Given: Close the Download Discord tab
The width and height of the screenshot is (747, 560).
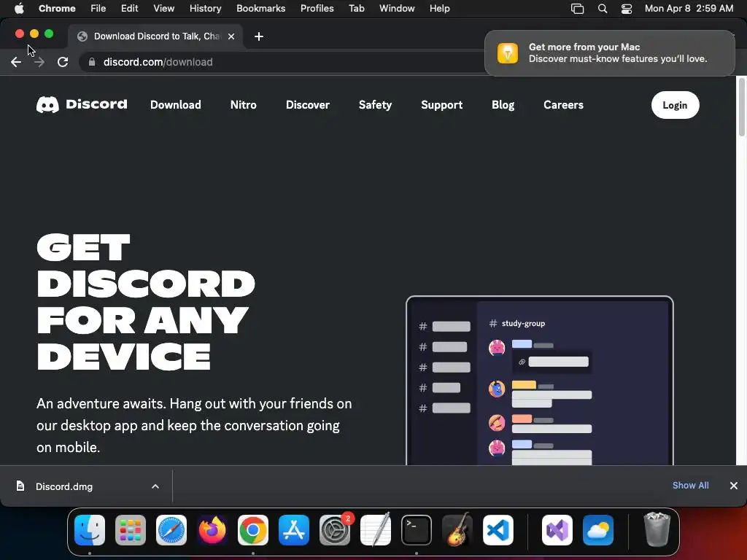Looking at the screenshot, I should 231,36.
